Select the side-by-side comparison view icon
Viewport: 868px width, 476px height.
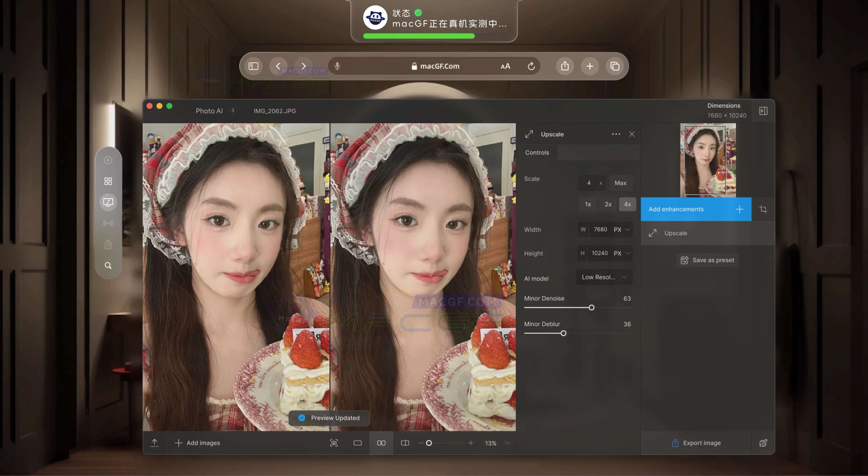click(x=381, y=443)
